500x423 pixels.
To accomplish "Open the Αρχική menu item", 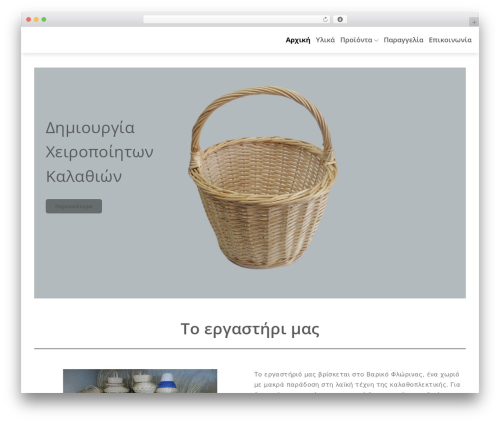I will [x=298, y=40].
